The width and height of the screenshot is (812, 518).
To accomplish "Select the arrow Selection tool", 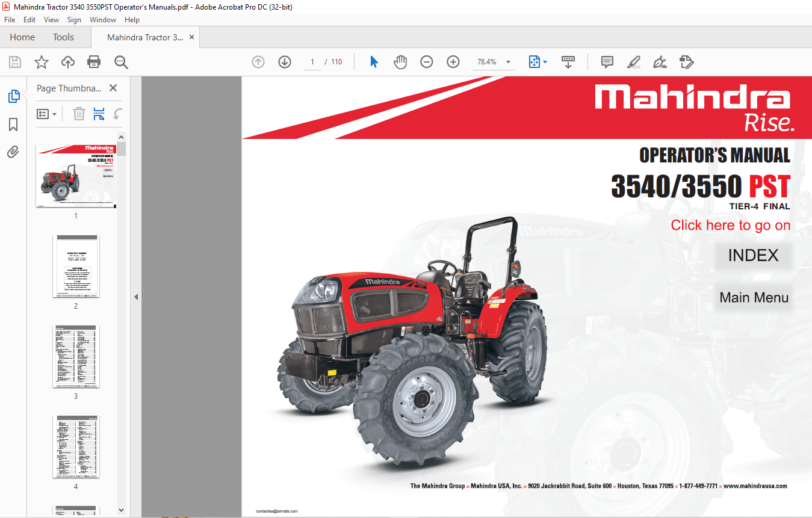I will coord(374,62).
